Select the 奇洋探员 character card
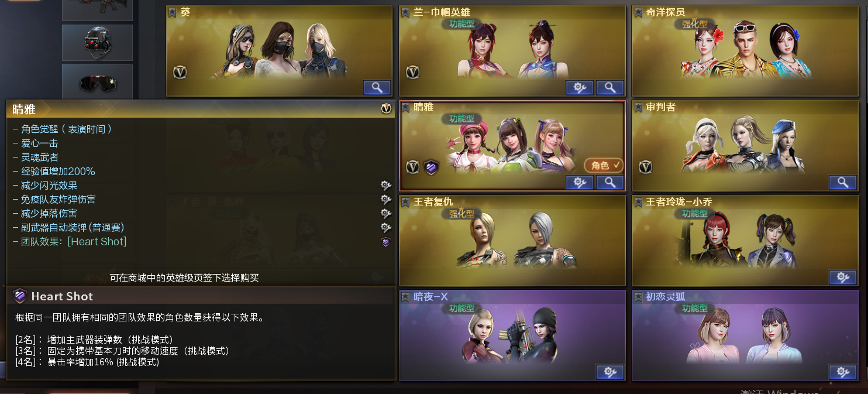Screen dimensions: 868x394 pyautogui.click(x=745, y=51)
